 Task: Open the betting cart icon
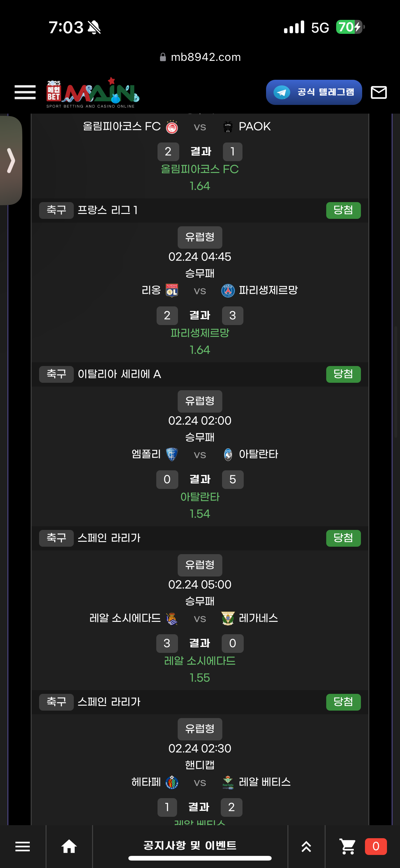[348, 846]
